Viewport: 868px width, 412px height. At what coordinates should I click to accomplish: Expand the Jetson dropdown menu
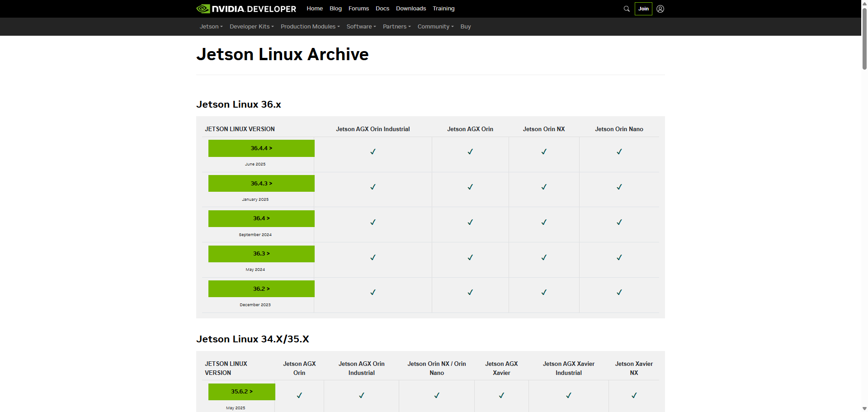pos(211,27)
